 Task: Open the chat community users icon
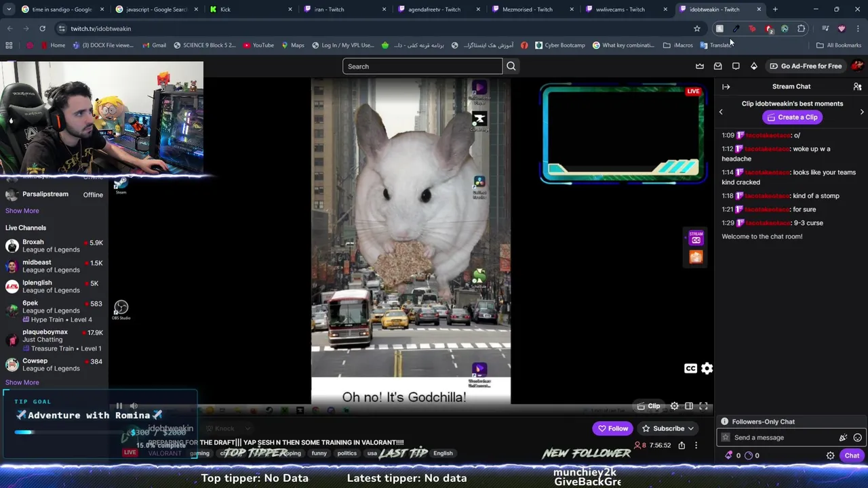click(857, 87)
